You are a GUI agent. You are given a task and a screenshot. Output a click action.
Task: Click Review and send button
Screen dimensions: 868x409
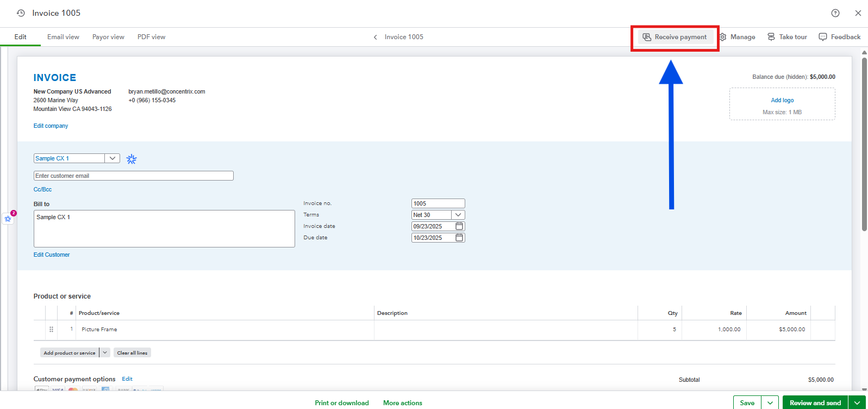[x=815, y=403]
